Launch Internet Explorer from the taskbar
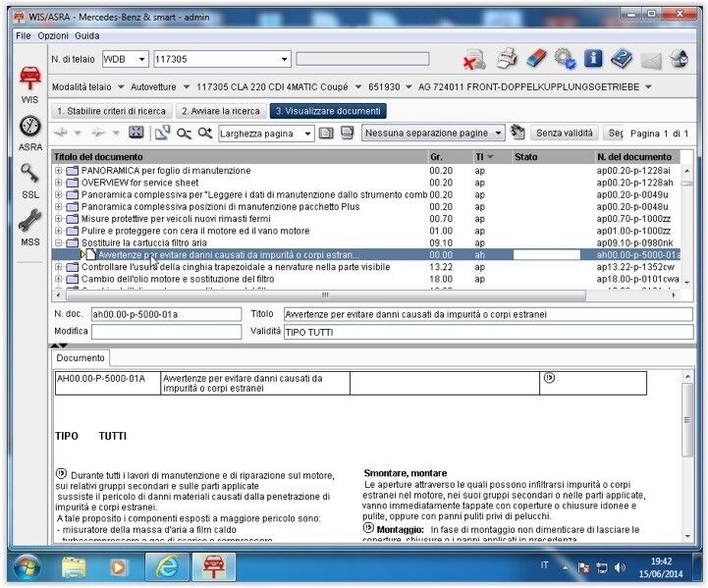708x588 pixels. coord(167,566)
